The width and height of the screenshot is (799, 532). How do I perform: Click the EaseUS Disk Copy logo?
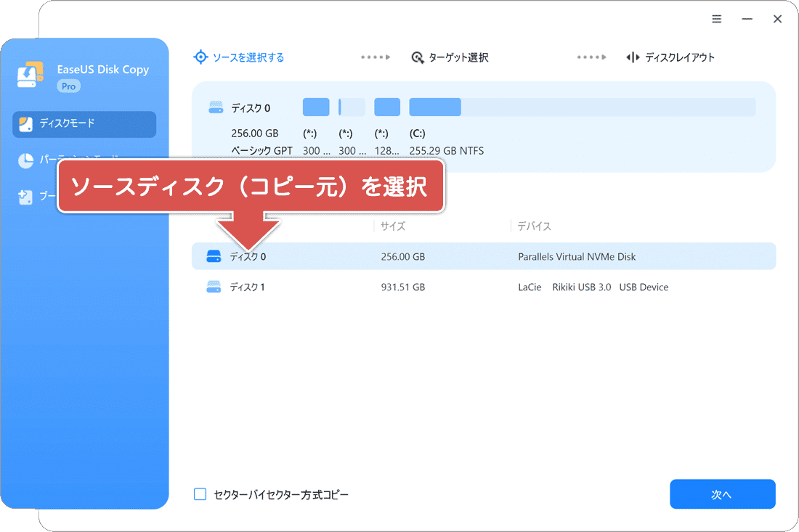pos(29,75)
